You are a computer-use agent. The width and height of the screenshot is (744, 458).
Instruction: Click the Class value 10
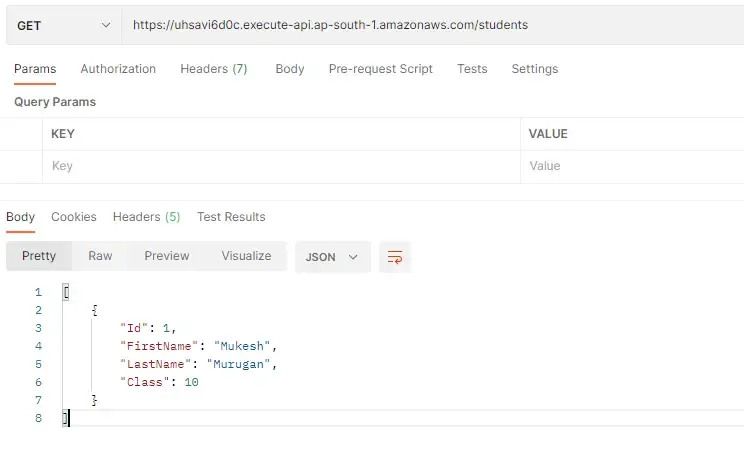(191, 382)
